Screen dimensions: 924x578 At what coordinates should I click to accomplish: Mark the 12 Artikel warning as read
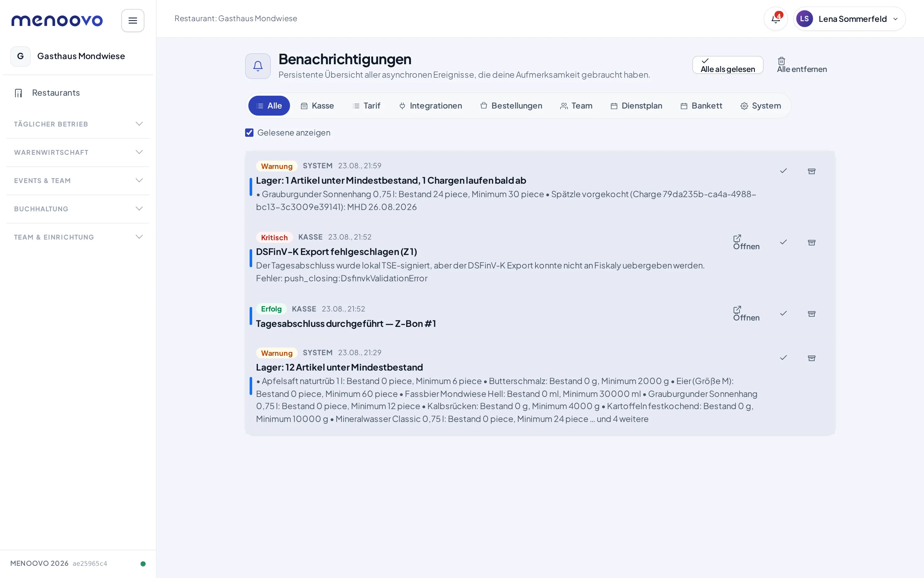pos(783,358)
